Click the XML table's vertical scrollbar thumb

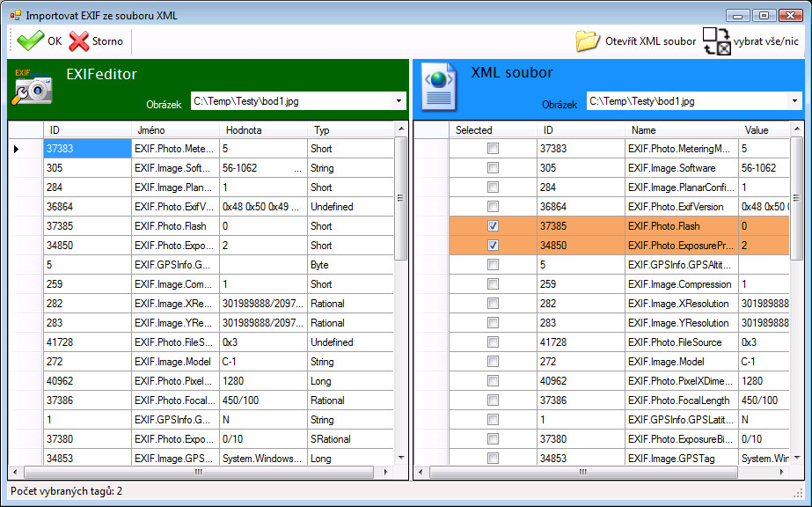[x=797, y=197]
